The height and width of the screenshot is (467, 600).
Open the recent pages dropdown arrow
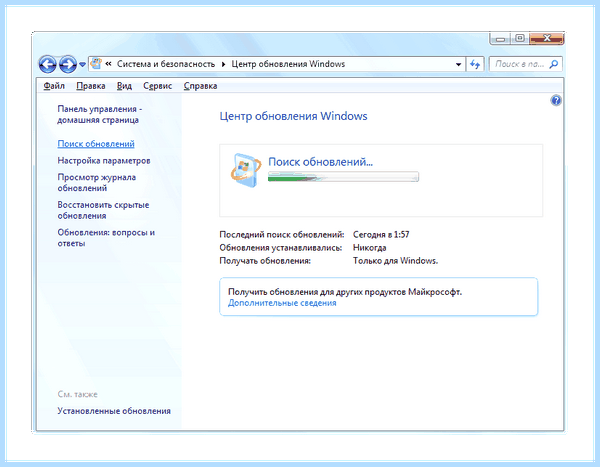pyautogui.click(x=82, y=64)
